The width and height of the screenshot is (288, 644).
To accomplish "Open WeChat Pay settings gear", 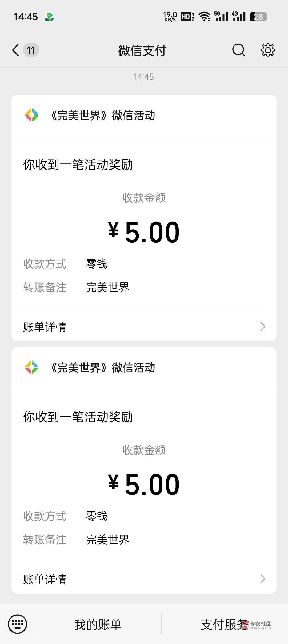I will (268, 50).
